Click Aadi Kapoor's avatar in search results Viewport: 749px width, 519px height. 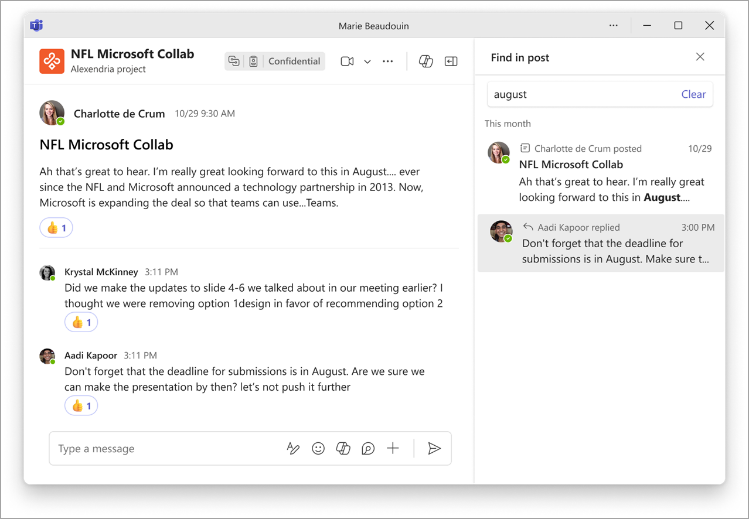501,232
